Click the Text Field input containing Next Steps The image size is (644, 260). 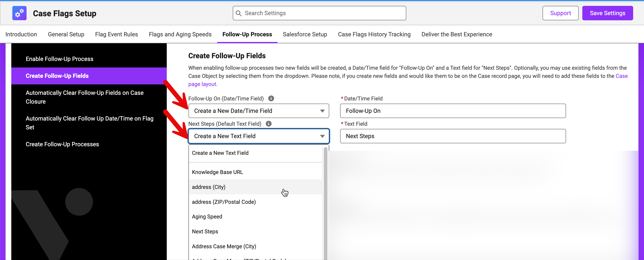click(x=453, y=136)
